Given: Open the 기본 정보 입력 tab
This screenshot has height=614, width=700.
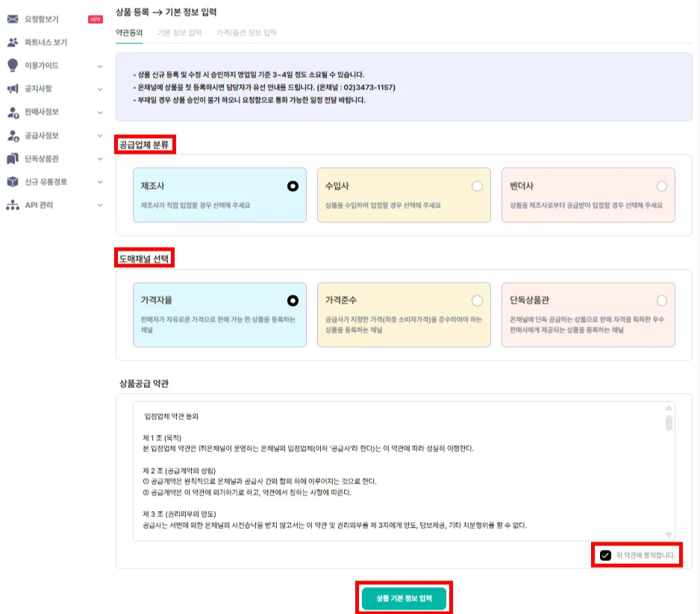Looking at the screenshot, I should [x=179, y=33].
